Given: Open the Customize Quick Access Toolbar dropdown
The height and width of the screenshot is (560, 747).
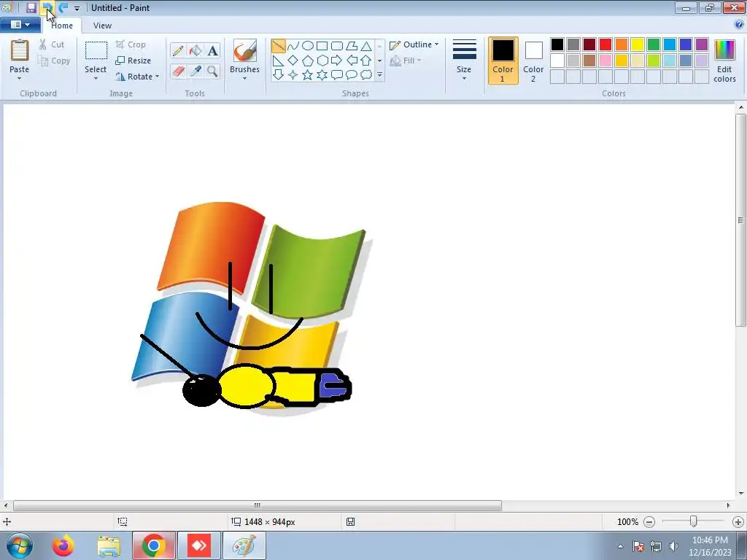Looking at the screenshot, I should [x=77, y=8].
